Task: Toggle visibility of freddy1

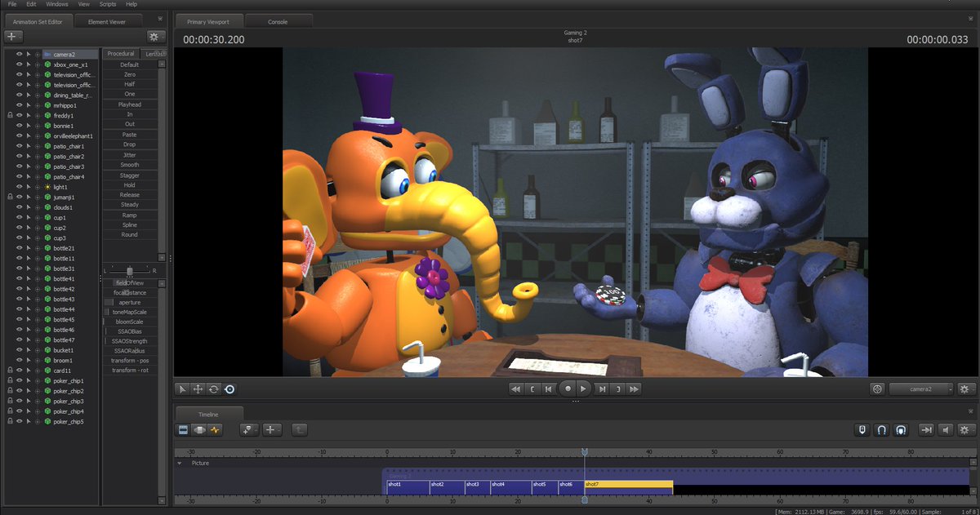Action: click(x=19, y=115)
